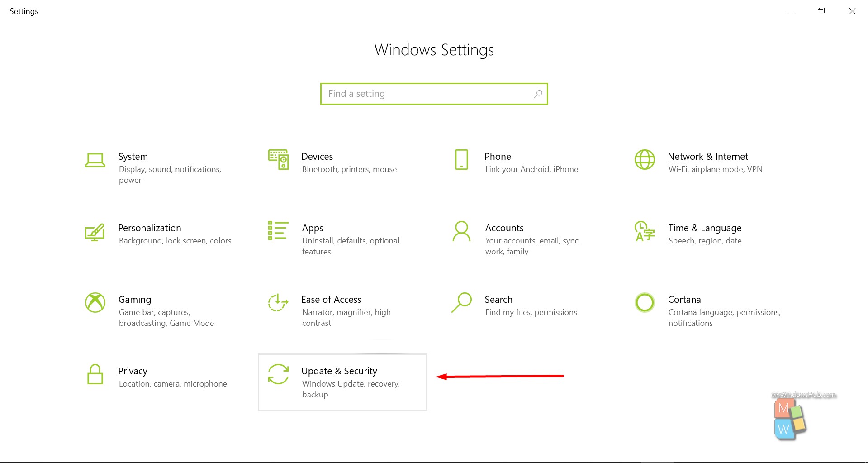This screenshot has width=868, height=463.
Task: Click 'Background, lock screen, colors' description
Action: (x=175, y=241)
